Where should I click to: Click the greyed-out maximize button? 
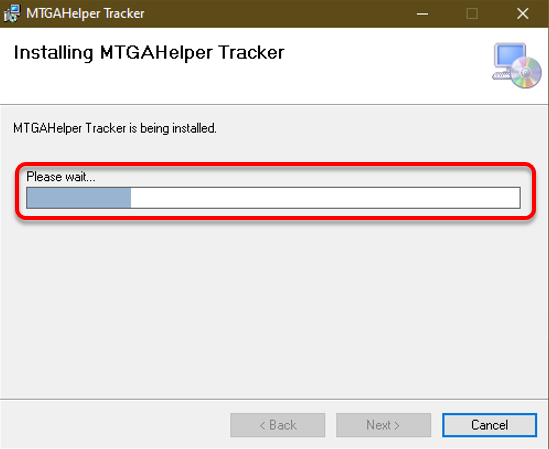point(472,14)
